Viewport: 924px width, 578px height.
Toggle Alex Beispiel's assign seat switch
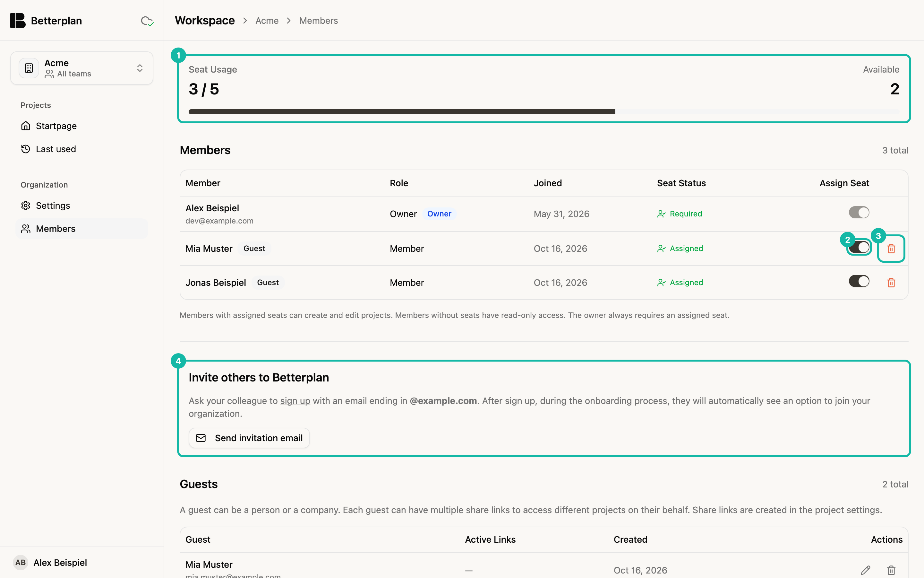859,213
